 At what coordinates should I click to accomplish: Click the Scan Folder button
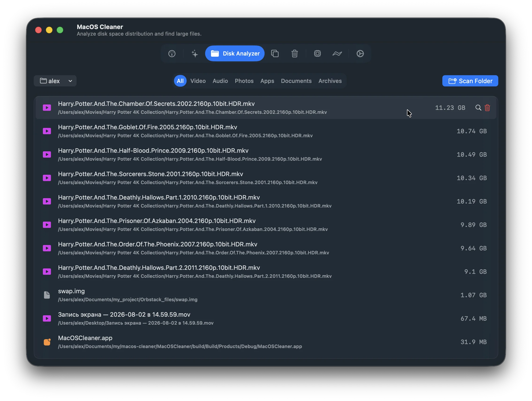470,81
